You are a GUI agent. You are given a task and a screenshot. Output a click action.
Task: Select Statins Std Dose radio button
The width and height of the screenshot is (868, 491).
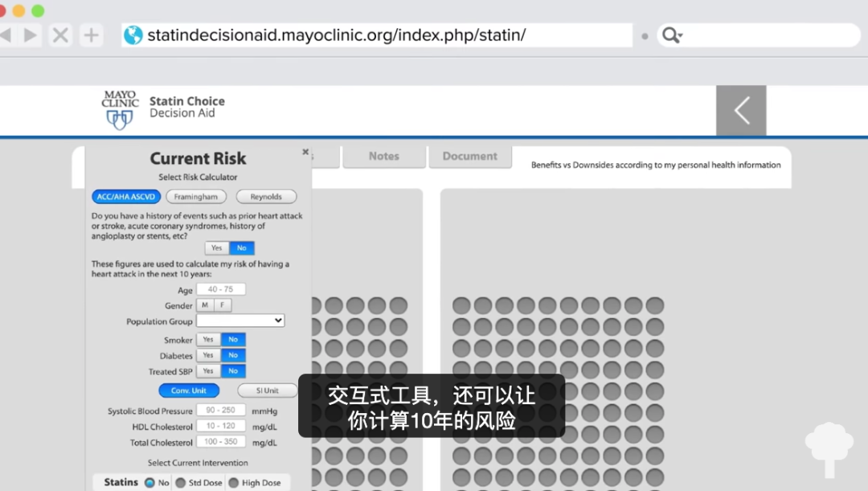tap(181, 483)
